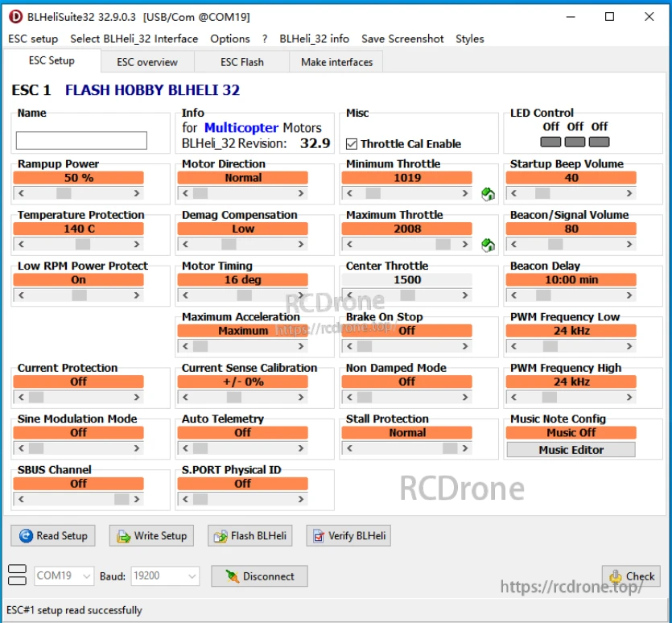Viewport: 672px width, 623px height.
Task: Decrease Current Sense Calibration with the left arrow
Action: click(185, 398)
